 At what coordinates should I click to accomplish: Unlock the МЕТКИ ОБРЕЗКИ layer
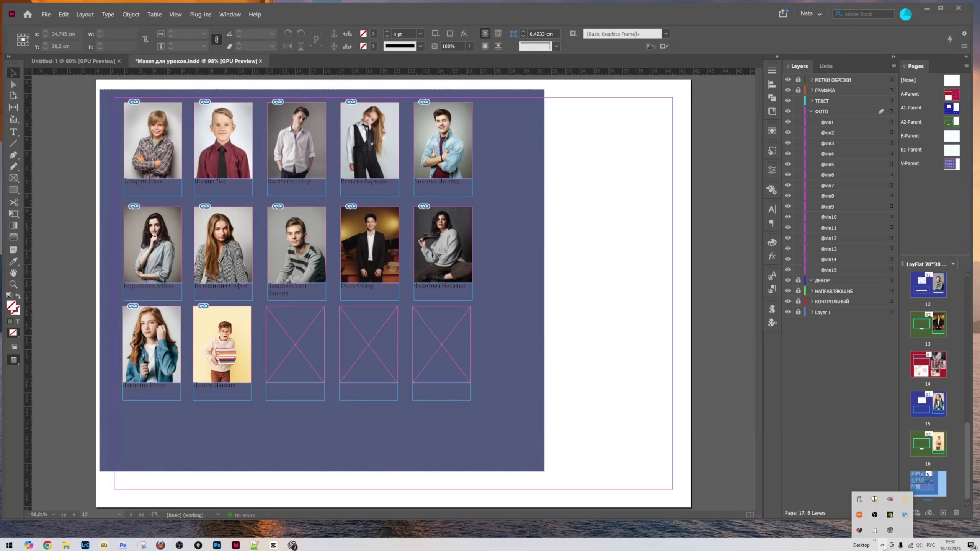798,80
